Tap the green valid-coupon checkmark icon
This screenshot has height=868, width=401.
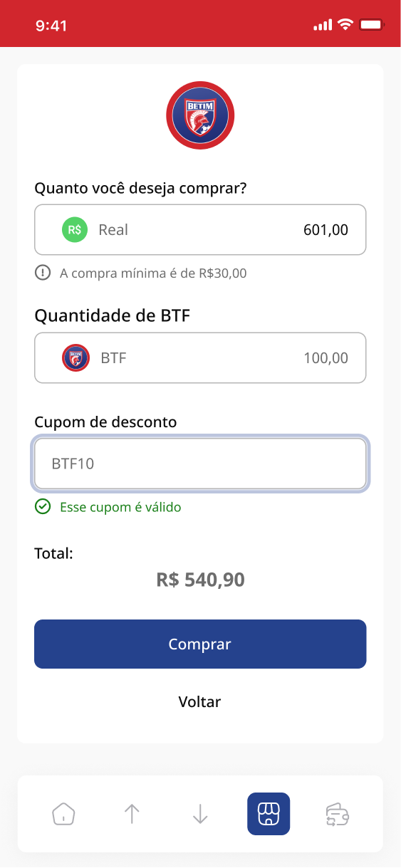43,506
